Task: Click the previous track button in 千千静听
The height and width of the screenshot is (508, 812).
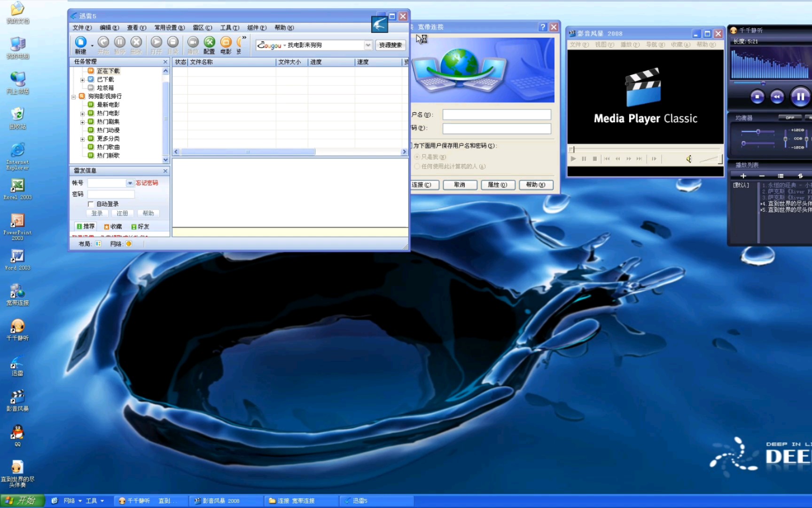Action: (777, 97)
